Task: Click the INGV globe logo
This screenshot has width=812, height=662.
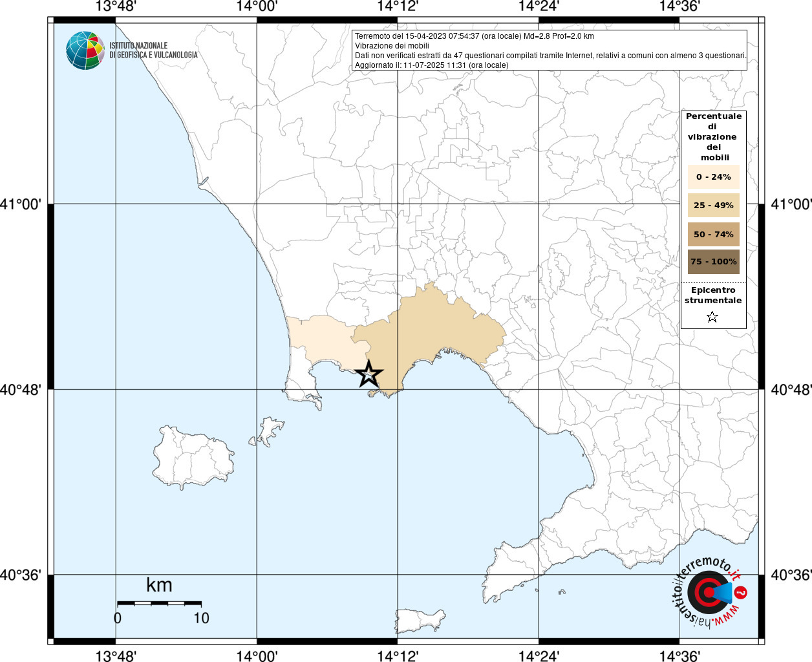Action: click(85, 50)
